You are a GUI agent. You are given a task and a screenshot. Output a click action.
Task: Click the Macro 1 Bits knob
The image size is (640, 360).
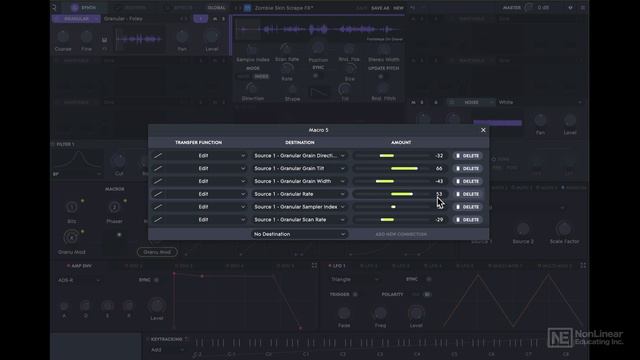tap(72, 207)
